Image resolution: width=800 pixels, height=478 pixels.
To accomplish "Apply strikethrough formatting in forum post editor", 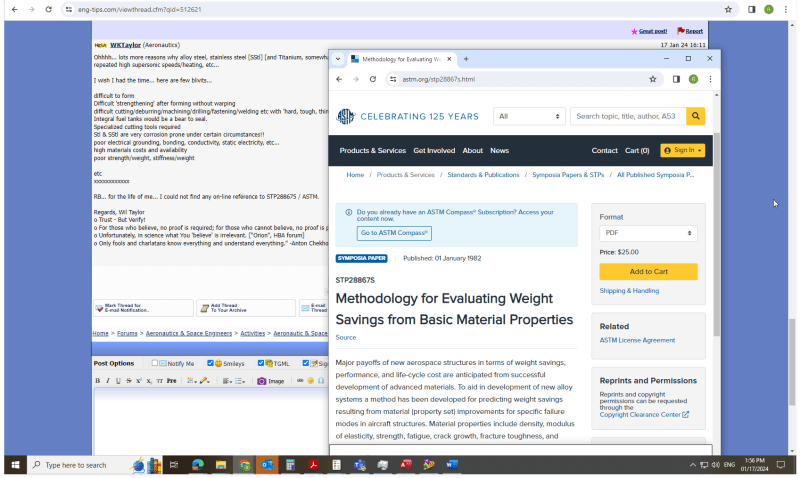I will pyautogui.click(x=129, y=381).
